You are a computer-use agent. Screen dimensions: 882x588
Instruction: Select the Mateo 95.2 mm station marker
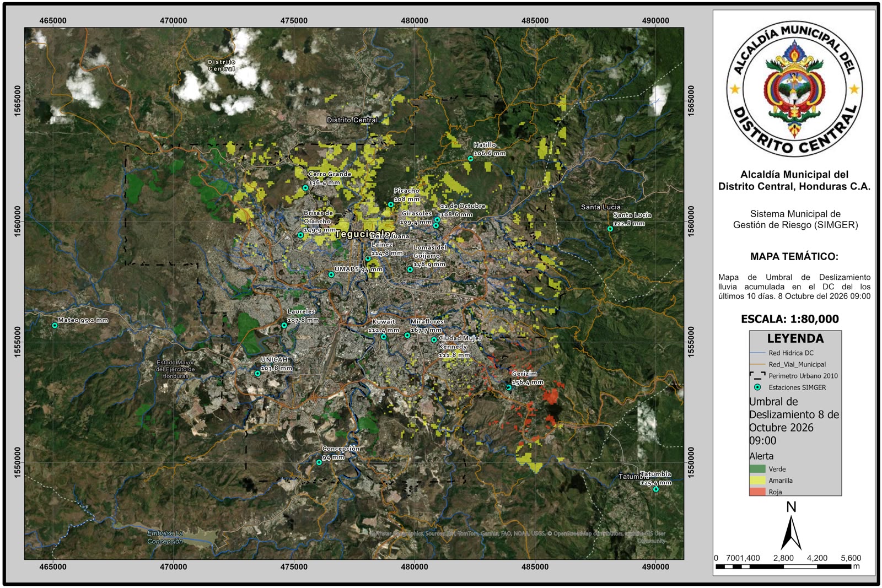click(55, 326)
